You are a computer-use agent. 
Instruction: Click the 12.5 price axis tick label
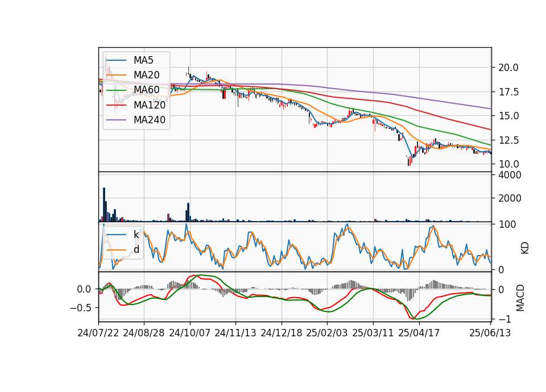pyautogui.click(x=508, y=140)
